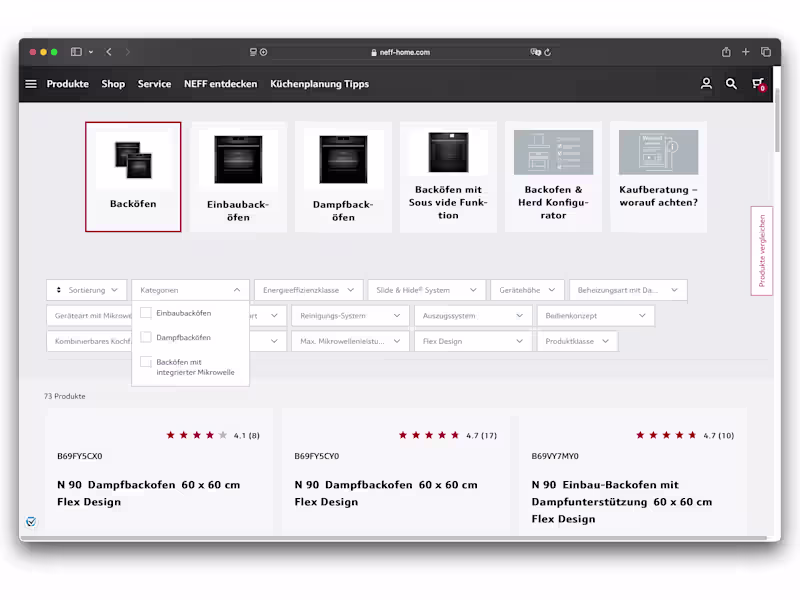Click the neff-home.com address bar
Image resolution: width=800 pixels, height=600 pixels.
tap(400, 52)
